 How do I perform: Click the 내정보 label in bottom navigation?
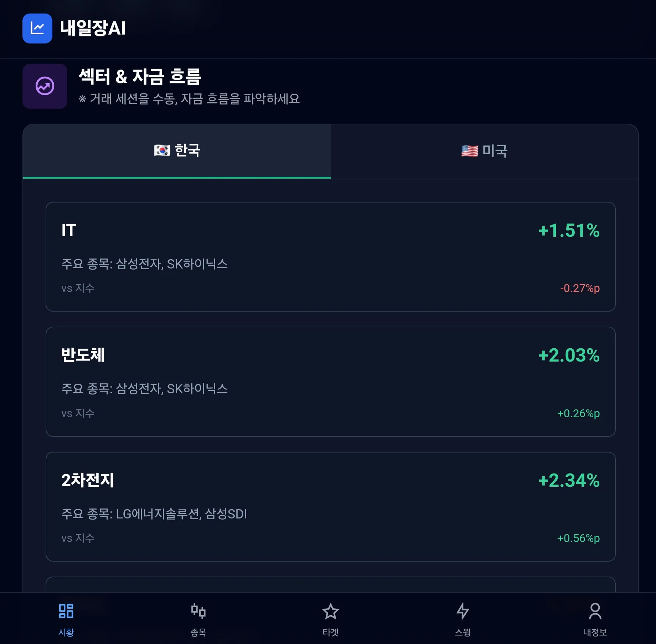point(595,632)
